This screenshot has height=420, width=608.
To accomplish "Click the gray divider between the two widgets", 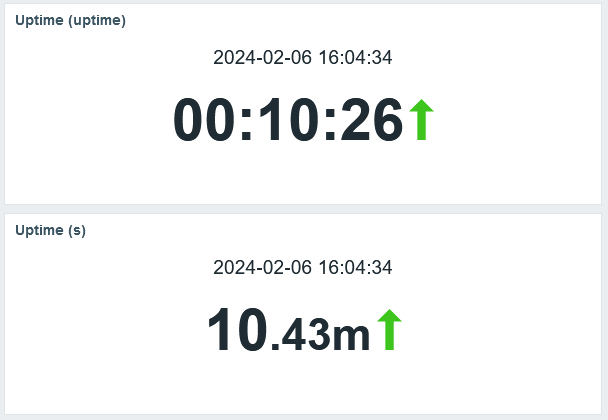I will pyautogui.click(x=304, y=209).
